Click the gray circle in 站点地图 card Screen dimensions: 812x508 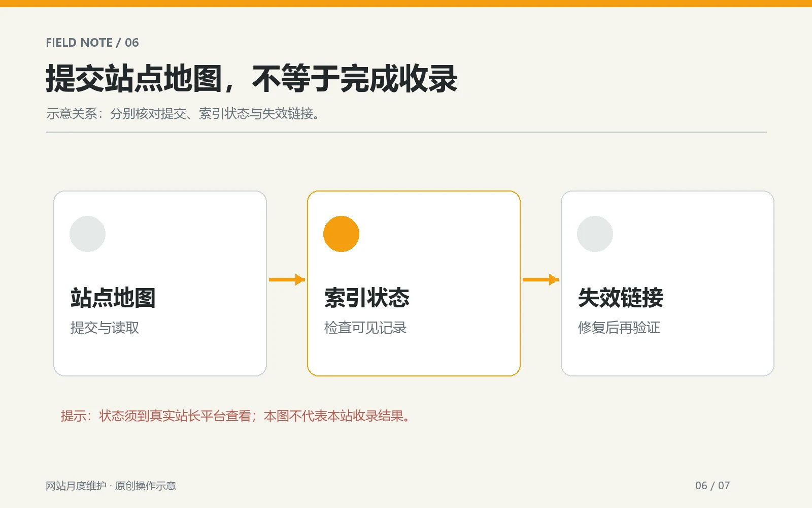(87, 234)
